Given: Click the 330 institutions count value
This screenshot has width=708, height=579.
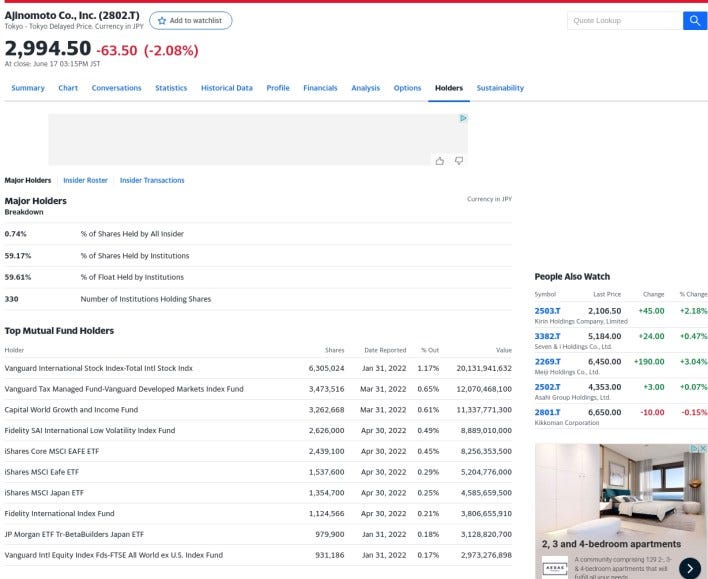Looking at the screenshot, I should [x=11, y=299].
